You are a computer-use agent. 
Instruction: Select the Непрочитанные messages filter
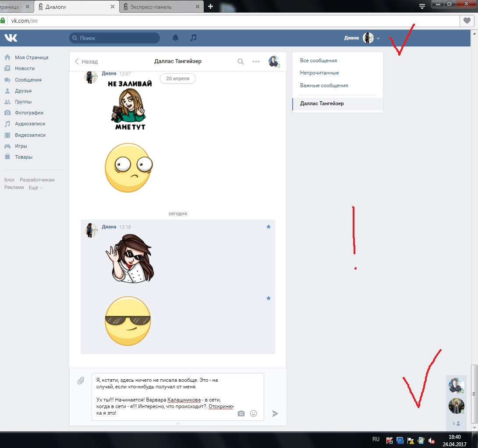[319, 73]
